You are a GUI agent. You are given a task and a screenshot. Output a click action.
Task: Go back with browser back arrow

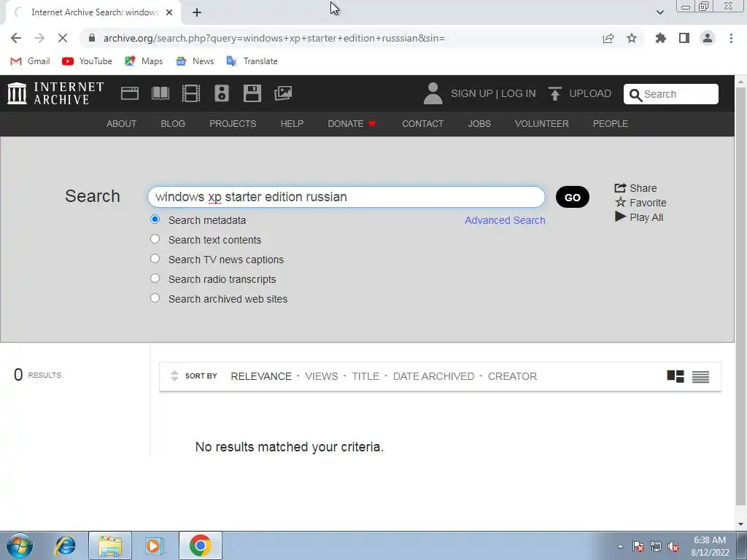pos(16,38)
